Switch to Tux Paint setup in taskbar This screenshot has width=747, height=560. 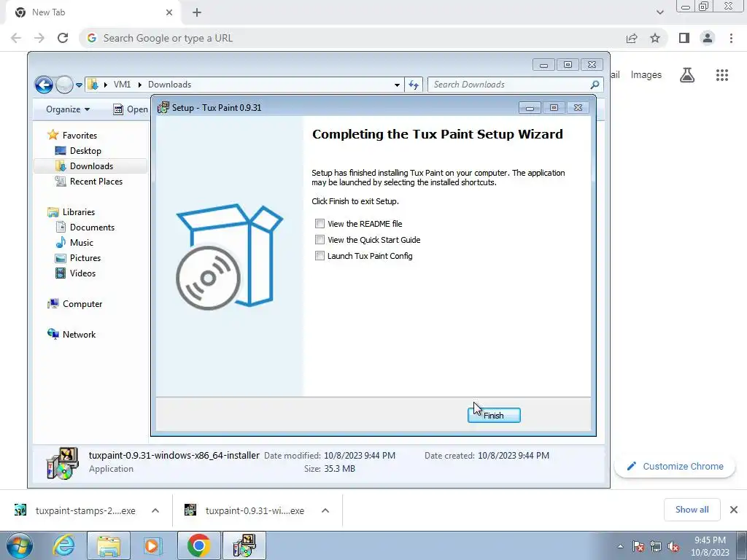(x=244, y=545)
